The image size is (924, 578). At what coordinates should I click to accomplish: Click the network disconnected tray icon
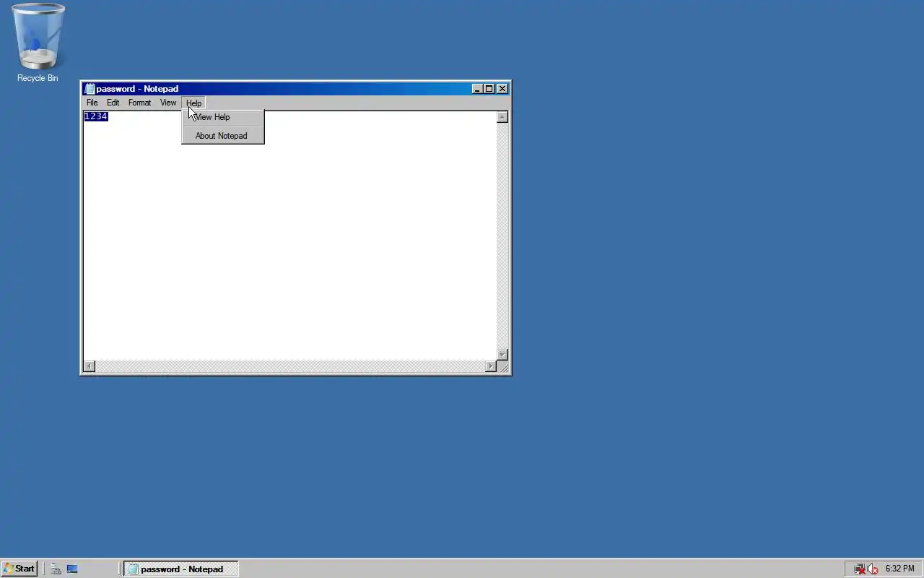tap(859, 569)
